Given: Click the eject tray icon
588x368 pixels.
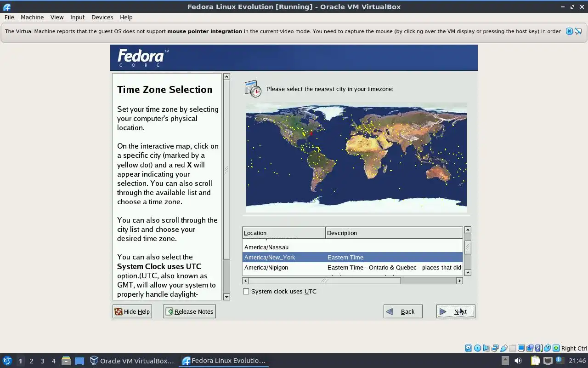Looking at the screenshot, I should (x=505, y=361).
